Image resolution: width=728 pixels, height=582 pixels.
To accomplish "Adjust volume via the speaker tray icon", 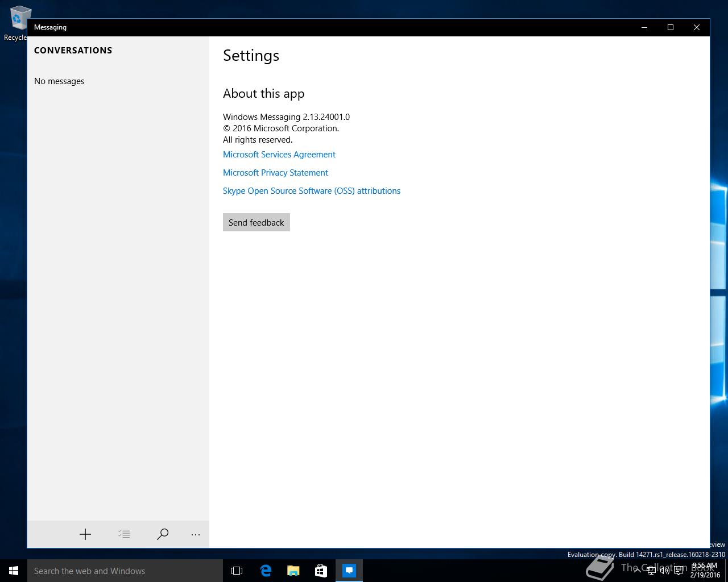I will point(664,571).
